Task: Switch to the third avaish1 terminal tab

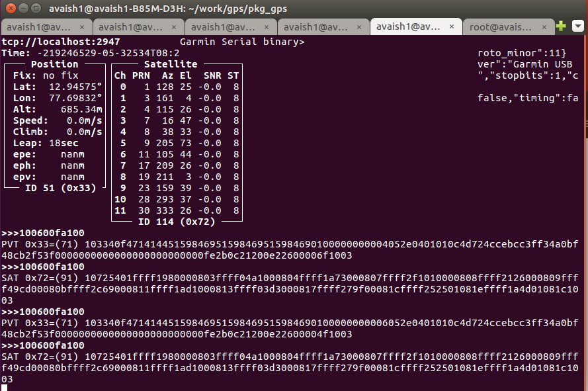Action: [x=223, y=27]
